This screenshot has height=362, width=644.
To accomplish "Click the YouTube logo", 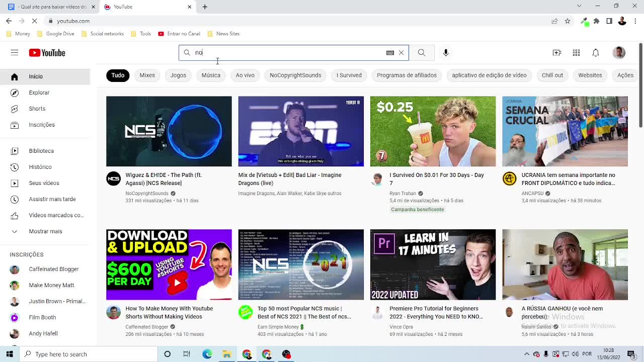I will 47,53.
